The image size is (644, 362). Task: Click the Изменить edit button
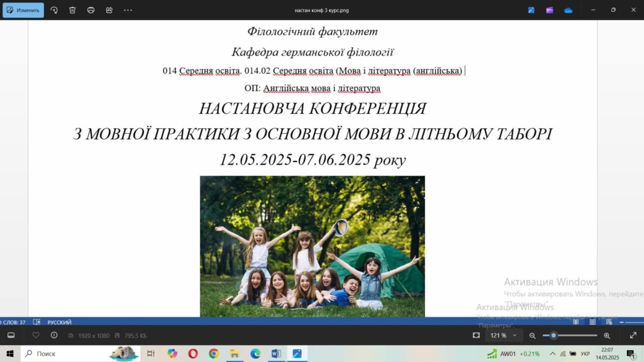[x=23, y=10]
